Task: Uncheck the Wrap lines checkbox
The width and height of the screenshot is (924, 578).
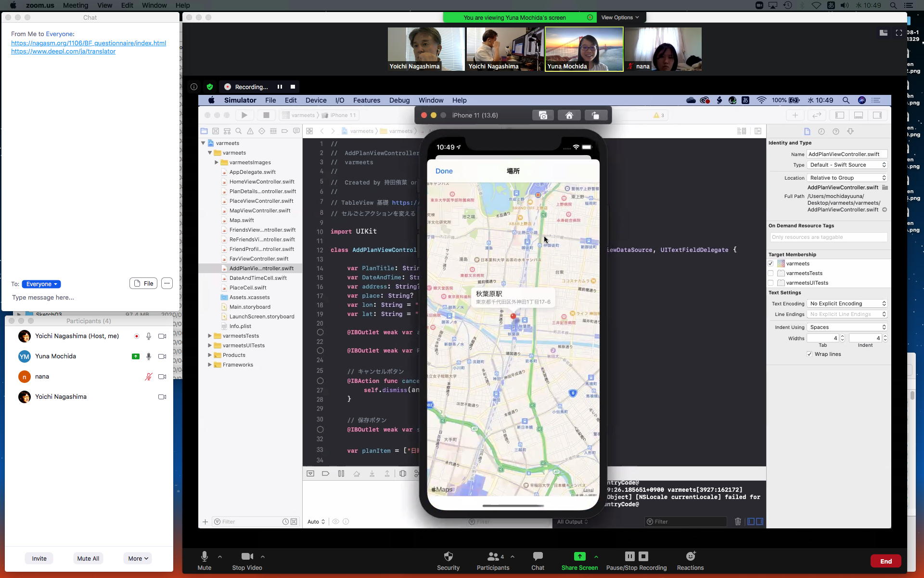Action: [x=809, y=354]
